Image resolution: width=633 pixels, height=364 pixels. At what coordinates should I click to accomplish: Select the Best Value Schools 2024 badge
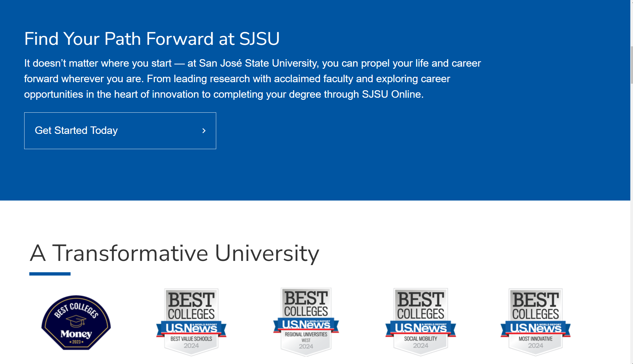coord(191,322)
